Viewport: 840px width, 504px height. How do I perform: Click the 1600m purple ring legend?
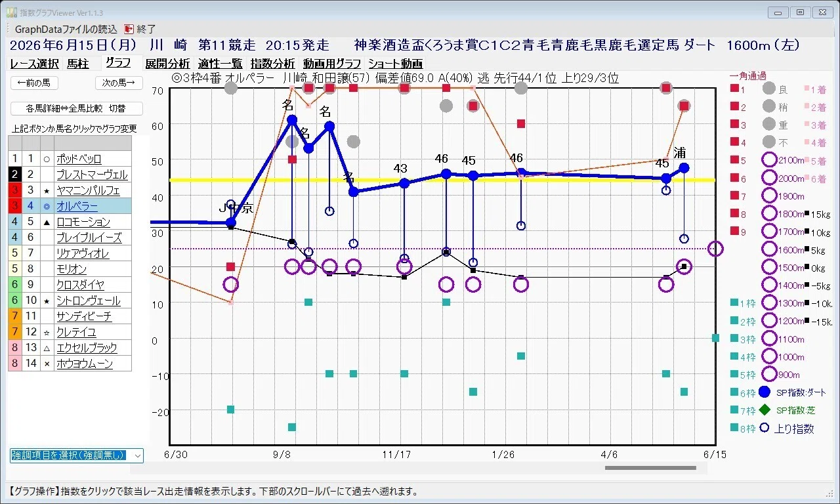[x=769, y=249]
